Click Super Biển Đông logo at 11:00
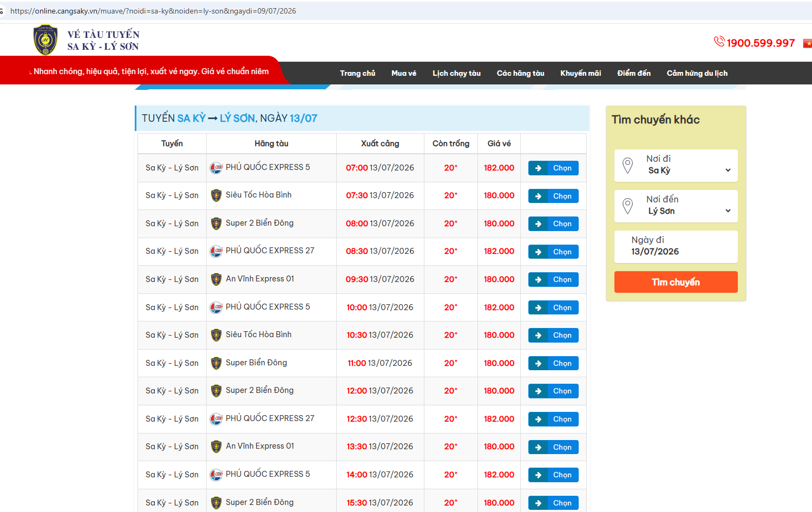This screenshot has height=512, width=812. click(x=216, y=363)
